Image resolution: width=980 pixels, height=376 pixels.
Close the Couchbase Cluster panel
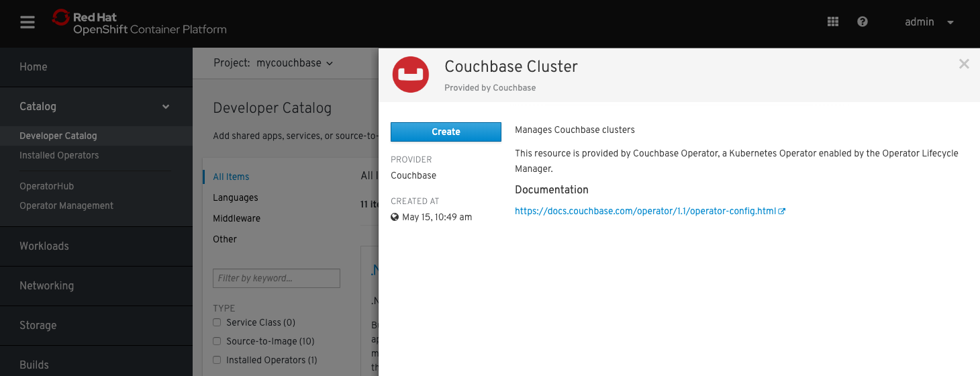point(964,64)
